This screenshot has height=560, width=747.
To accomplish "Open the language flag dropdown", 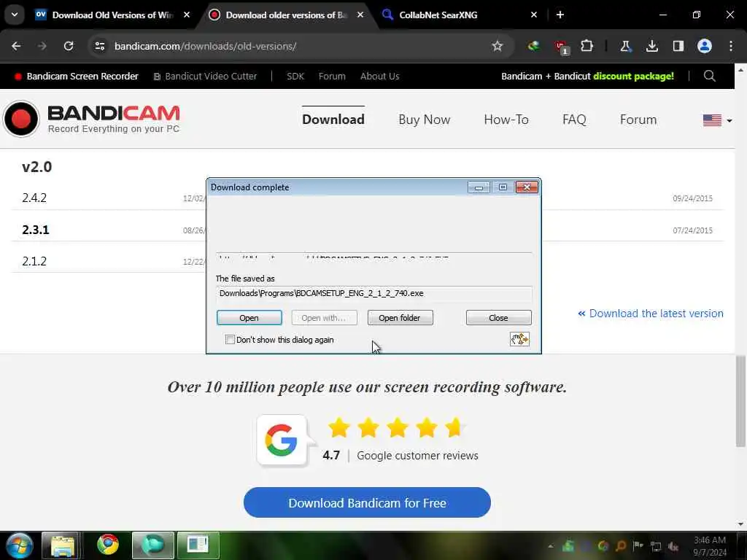I will tap(717, 120).
